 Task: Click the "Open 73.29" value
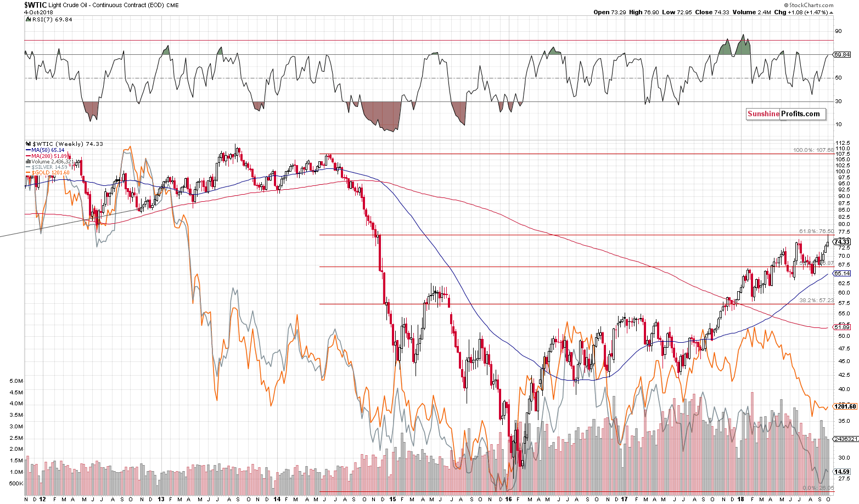point(611,12)
